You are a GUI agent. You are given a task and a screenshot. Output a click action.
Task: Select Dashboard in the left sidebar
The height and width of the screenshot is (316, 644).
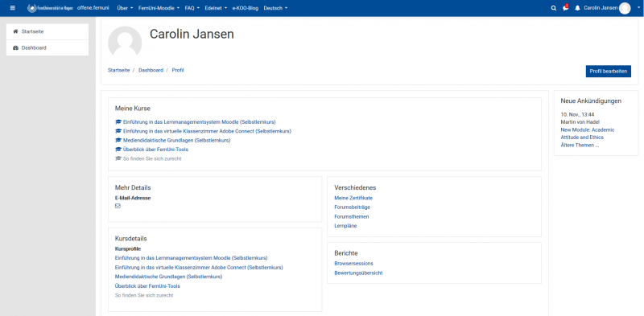click(47, 47)
